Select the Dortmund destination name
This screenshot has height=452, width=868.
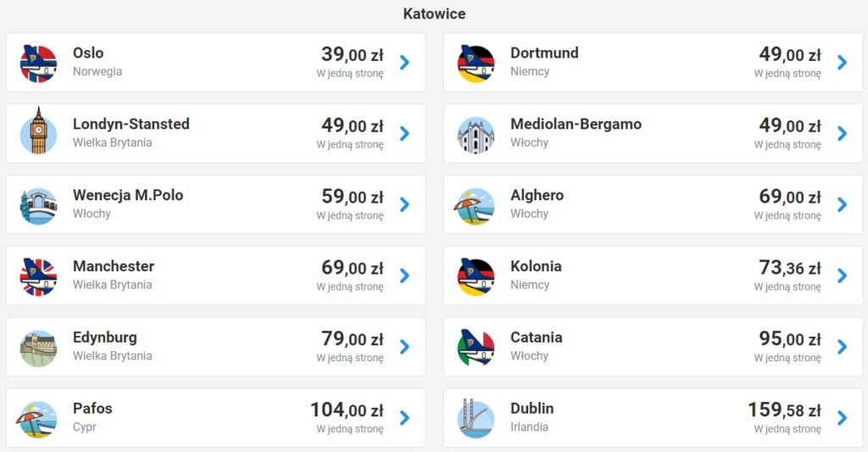(x=544, y=53)
